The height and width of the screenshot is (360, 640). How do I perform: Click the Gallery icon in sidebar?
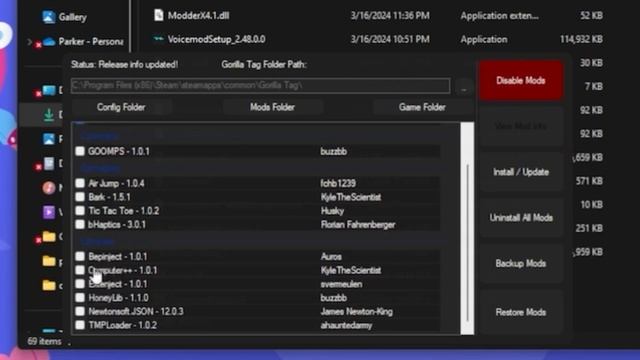(49, 17)
